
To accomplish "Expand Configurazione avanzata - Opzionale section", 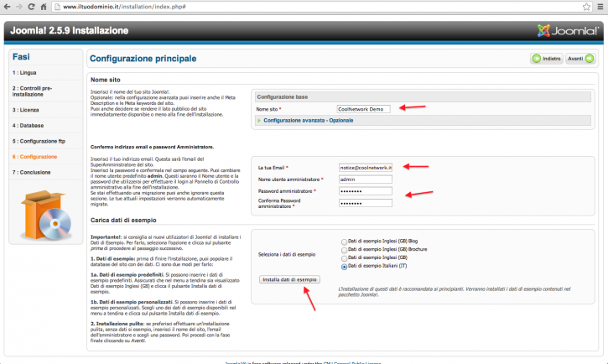I will (x=309, y=121).
